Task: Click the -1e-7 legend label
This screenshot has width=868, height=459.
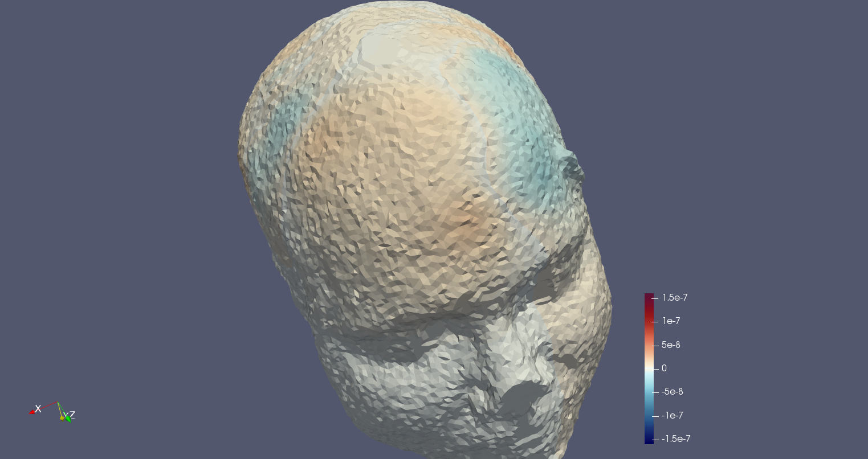Action: 673,416
